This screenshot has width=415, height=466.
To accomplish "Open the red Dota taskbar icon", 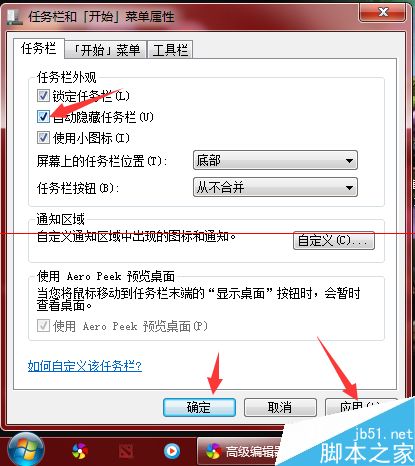I will point(126,452).
